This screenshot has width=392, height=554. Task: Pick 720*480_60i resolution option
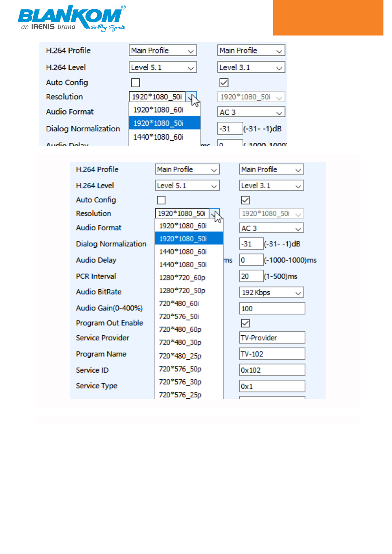189,303
